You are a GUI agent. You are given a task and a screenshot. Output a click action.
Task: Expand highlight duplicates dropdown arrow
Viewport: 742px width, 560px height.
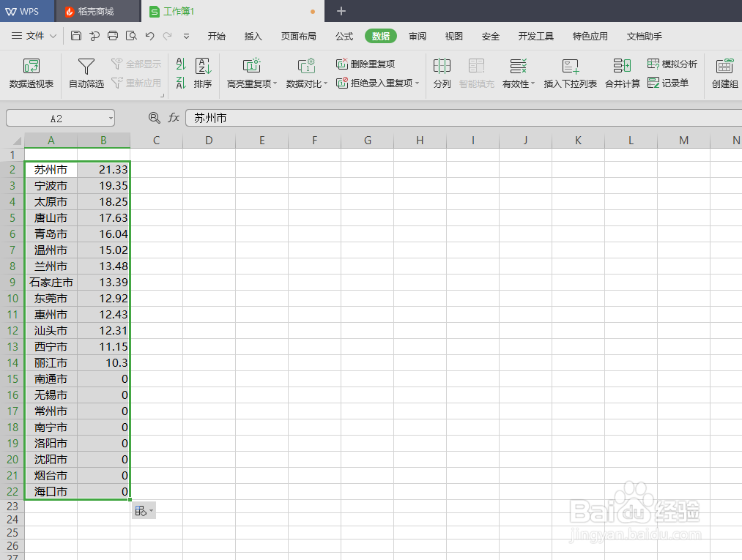(x=275, y=83)
